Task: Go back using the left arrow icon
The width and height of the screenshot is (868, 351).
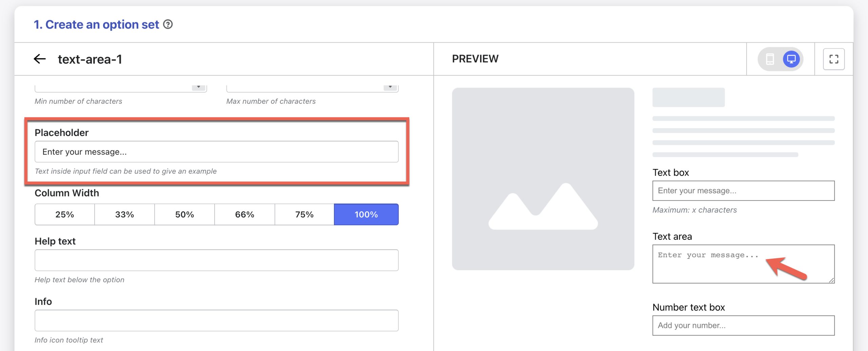Action: pos(40,59)
